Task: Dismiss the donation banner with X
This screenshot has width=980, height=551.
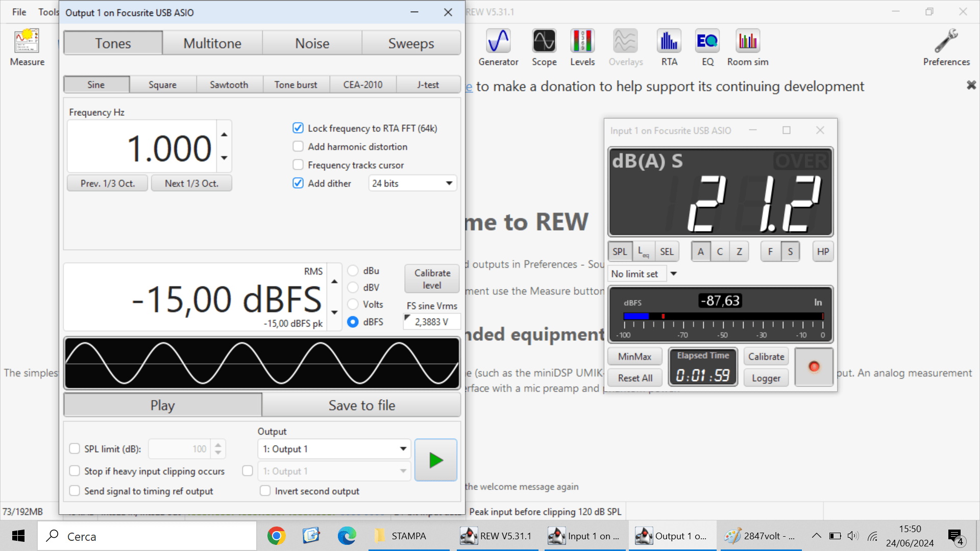Action: pyautogui.click(x=971, y=85)
